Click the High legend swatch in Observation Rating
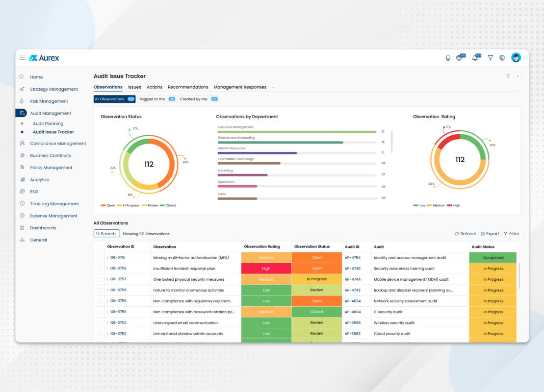The width and height of the screenshot is (544, 392). (x=449, y=205)
